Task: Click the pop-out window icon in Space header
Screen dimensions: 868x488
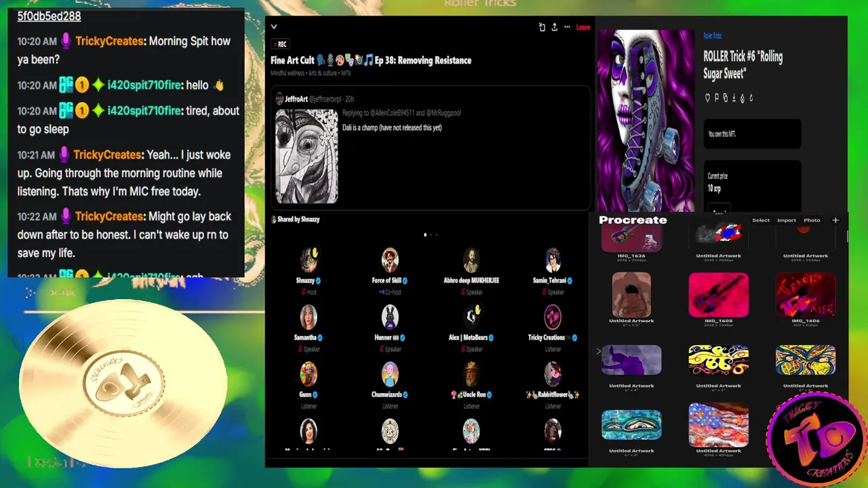Action: point(542,27)
